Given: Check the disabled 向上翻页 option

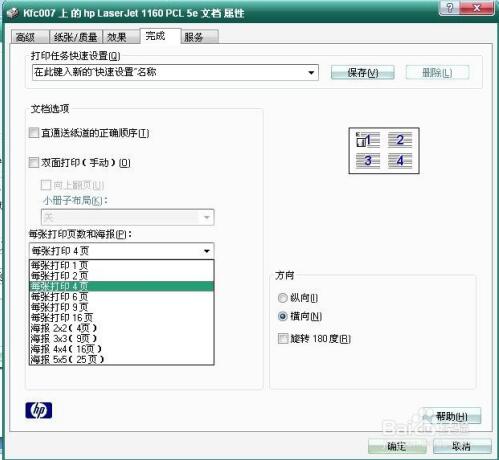Looking at the screenshot, I should (46, 185).
